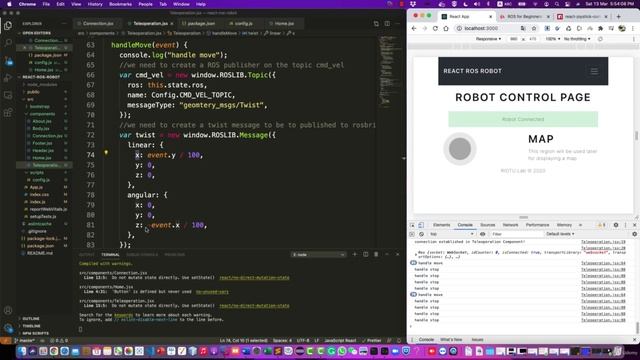Screen dimensions: 640x360
Task: Open the Elements tab in DevTools
Action: pyautogui.click(x=441, y=225)
